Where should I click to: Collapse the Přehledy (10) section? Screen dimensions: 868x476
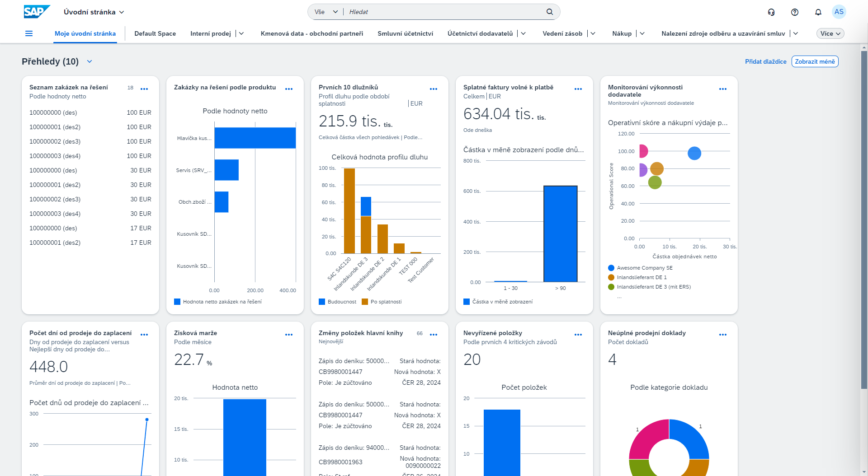click(x=89, y=61)
